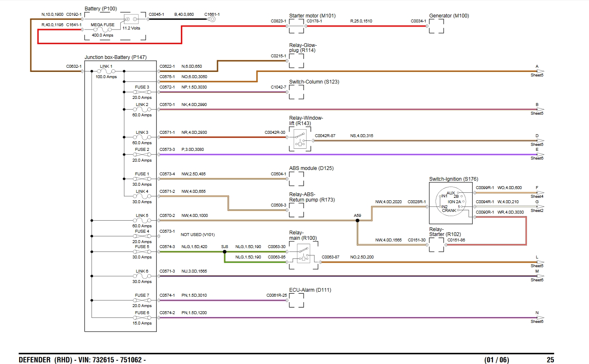Select the Relay-Window-lift (R143) relay symbol
This screenshot has height=364, width=589.
click(300, 139)
